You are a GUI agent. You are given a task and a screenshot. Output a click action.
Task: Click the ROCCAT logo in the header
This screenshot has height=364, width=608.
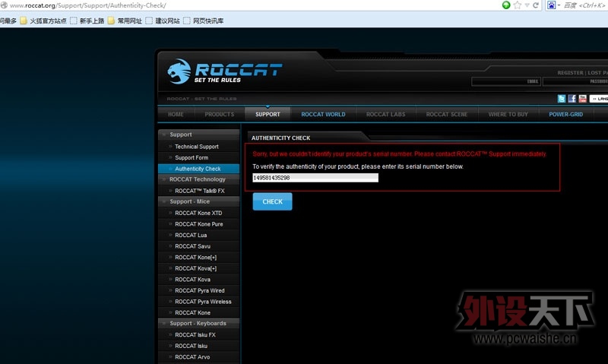tap(224, 71)
